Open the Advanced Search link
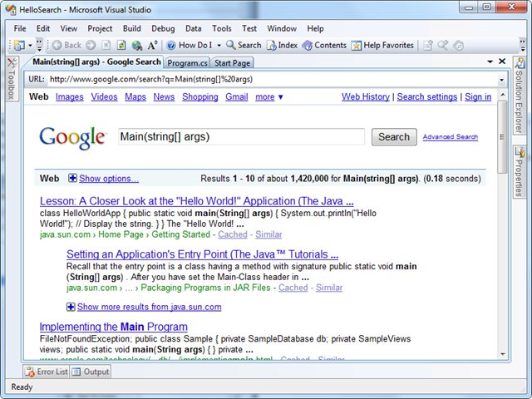This screenshot has width=532, height=399. [x=451, y=136]
